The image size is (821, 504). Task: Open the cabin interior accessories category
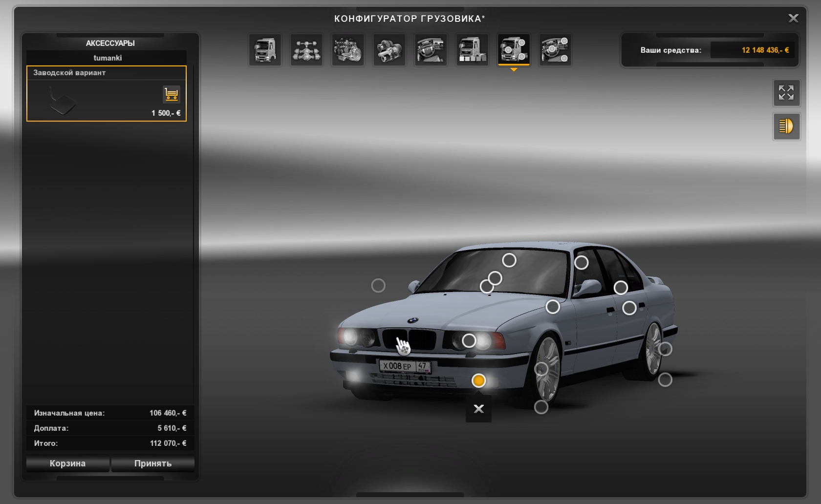pyautogui.click(x=556, y=50)
